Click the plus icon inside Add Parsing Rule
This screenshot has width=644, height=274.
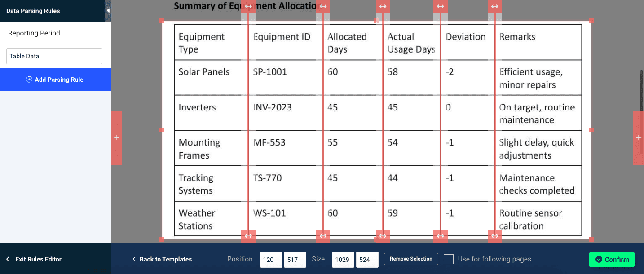[x=29, y=79]
